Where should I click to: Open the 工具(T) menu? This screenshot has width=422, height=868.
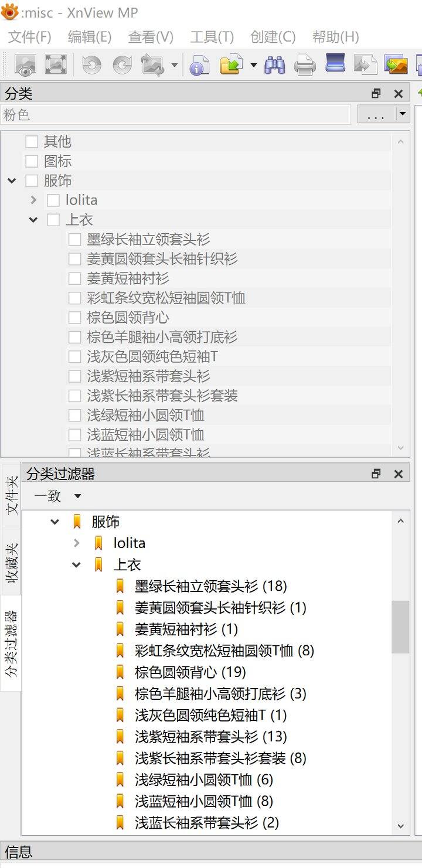point(212,37)
